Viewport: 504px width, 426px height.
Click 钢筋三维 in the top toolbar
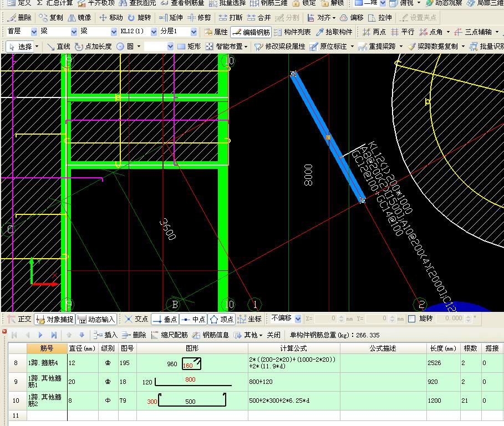[x=269, y=3]
